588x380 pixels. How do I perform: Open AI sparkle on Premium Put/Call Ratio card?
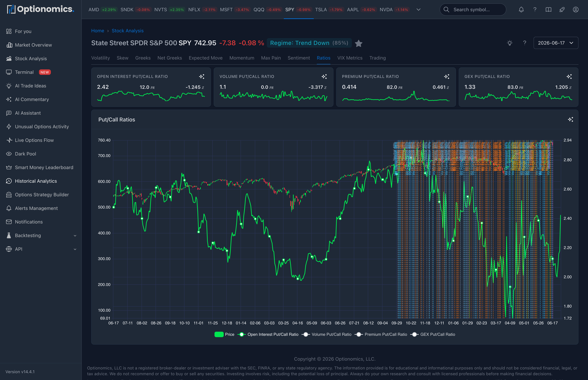(x=447, y=77)
